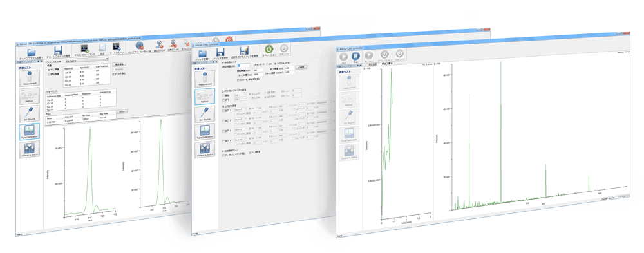Screen dimensions: 644x253
Task: Run Test Performance in left window toolbar
Action: (x=84, y=48)
